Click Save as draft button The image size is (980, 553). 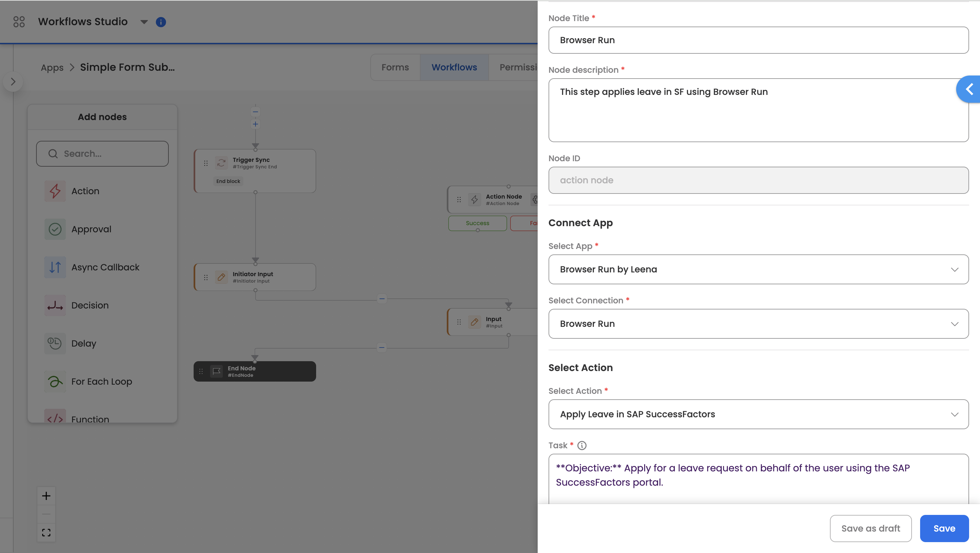click(870, 528)
